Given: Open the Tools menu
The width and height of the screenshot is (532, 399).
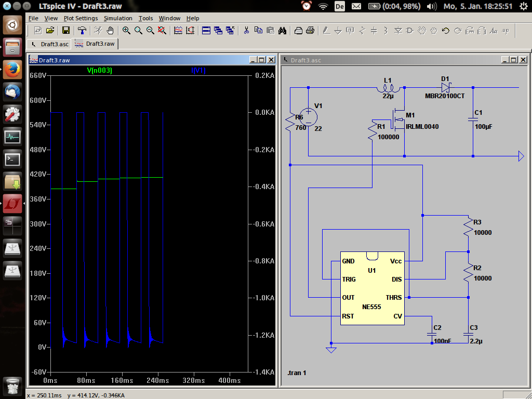Looking at the screenshot, I should [145, 18].
